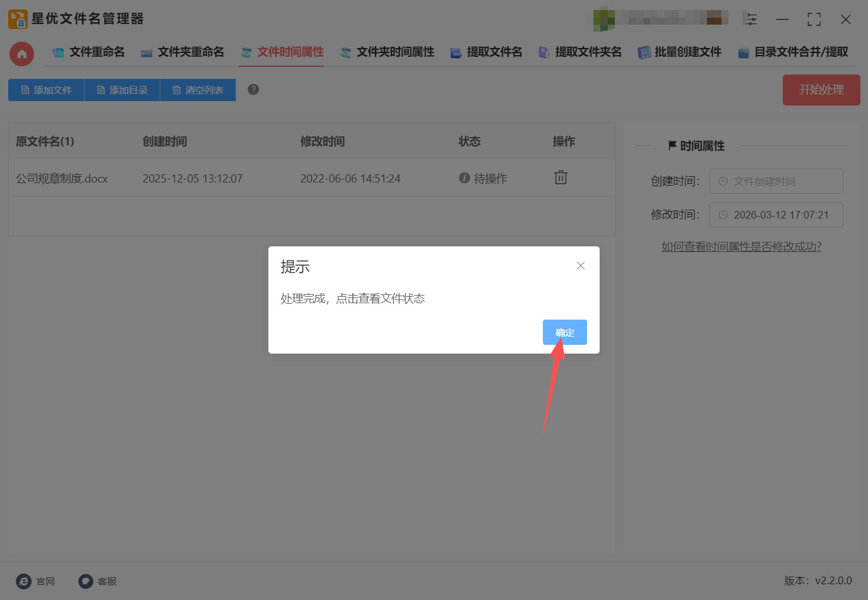
Task: Open the 提取文件名 tab
Action: tap(493, 52)
